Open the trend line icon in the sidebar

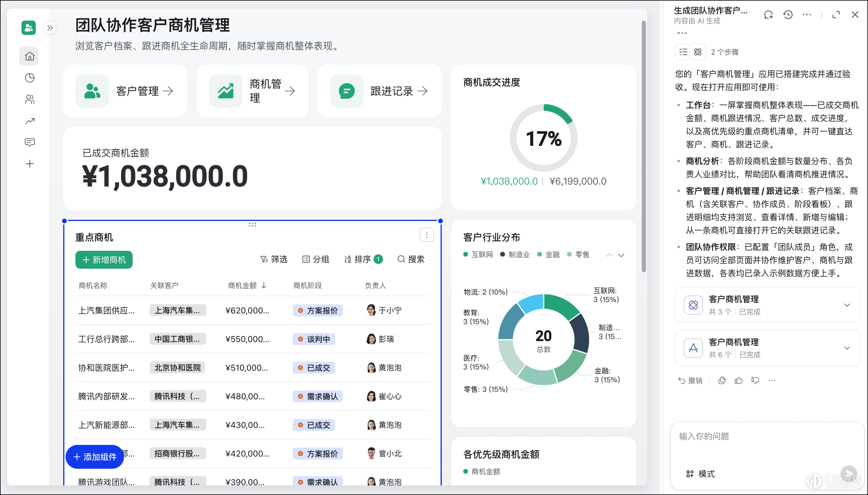pyautogui.click(x=30, y=121)
